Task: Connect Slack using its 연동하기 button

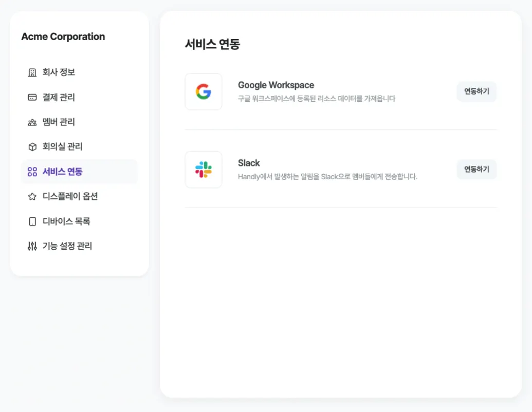Action: point(476,170)
